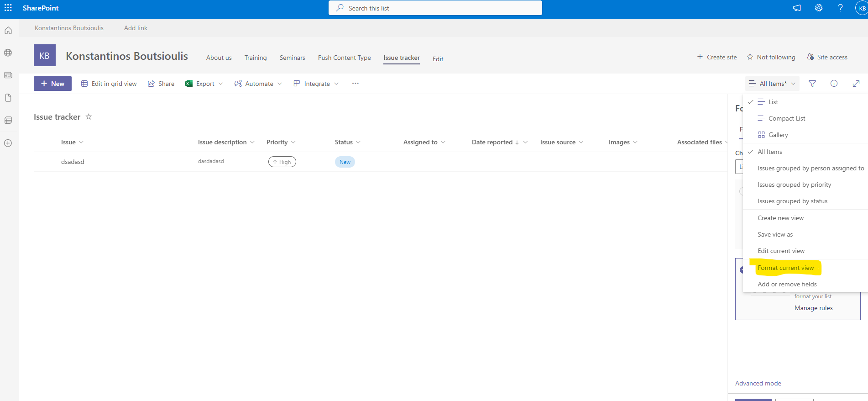Expand content with the full-screen arrows icon
This screenshot has height=401, width=868.
856,84
